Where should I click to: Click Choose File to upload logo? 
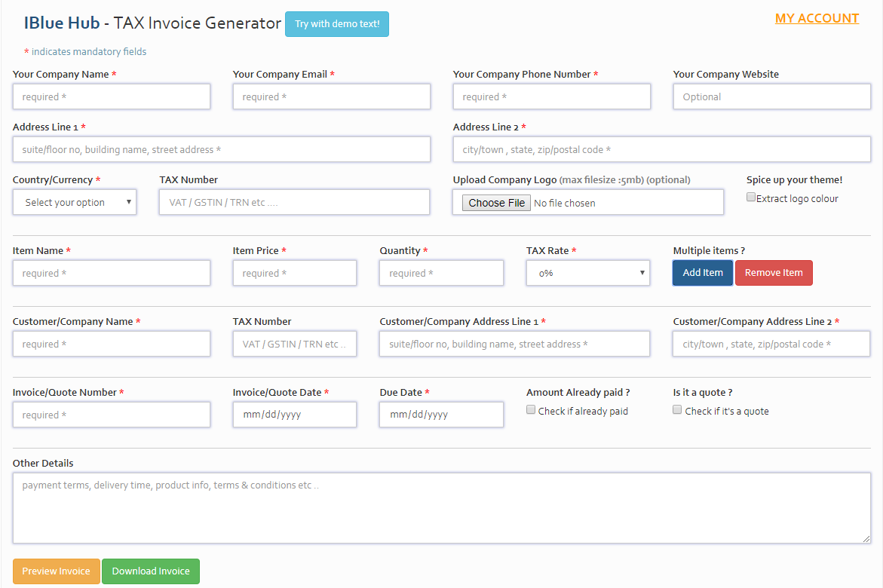click(x=496, y=203)
